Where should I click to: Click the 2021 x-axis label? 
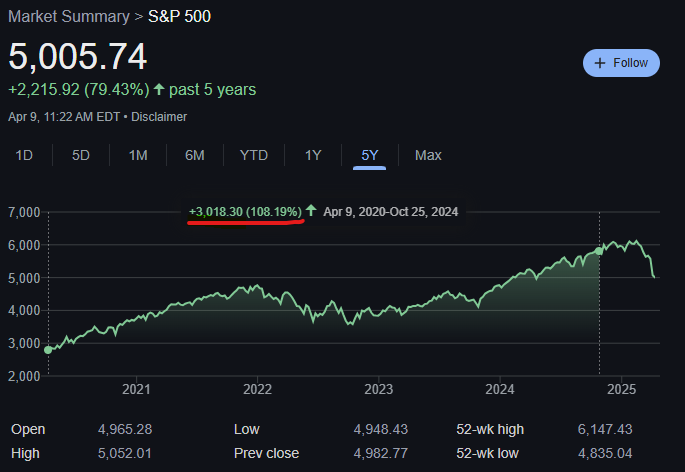point(136,389)
